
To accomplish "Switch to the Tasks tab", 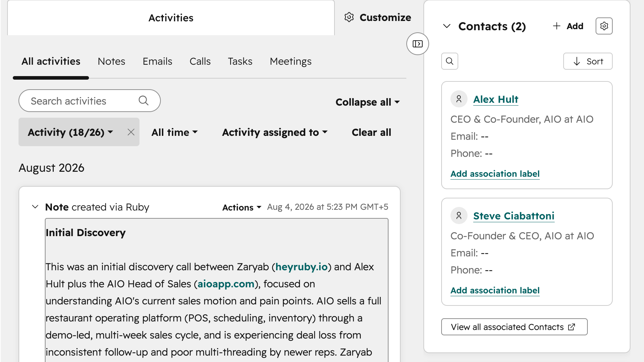I will 240,61.
